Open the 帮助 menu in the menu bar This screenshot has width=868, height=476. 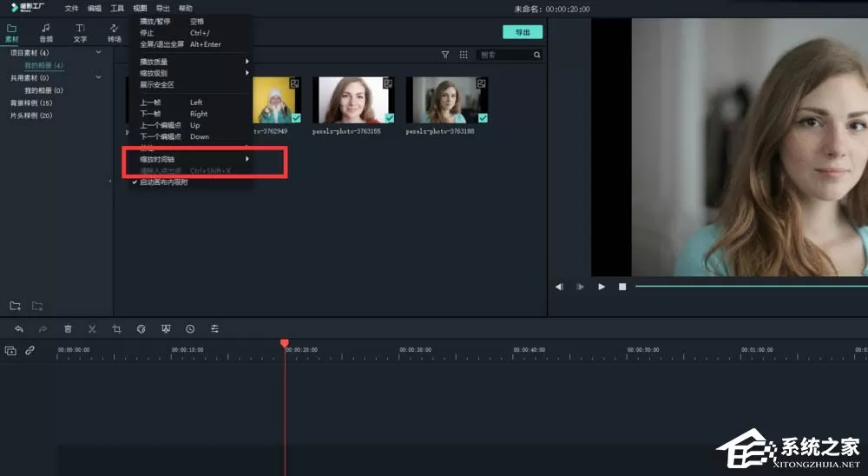pos(186,9)
